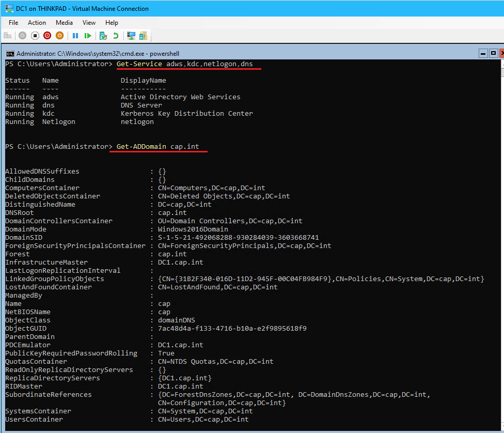Switch session mode with the monitor icon

[x=131, y=35]
